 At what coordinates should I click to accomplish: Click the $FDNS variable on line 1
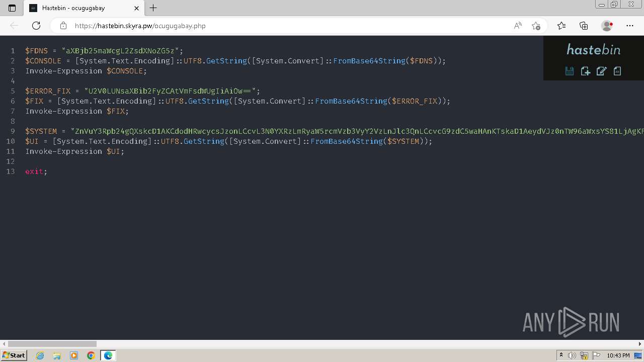coord(37,51)
